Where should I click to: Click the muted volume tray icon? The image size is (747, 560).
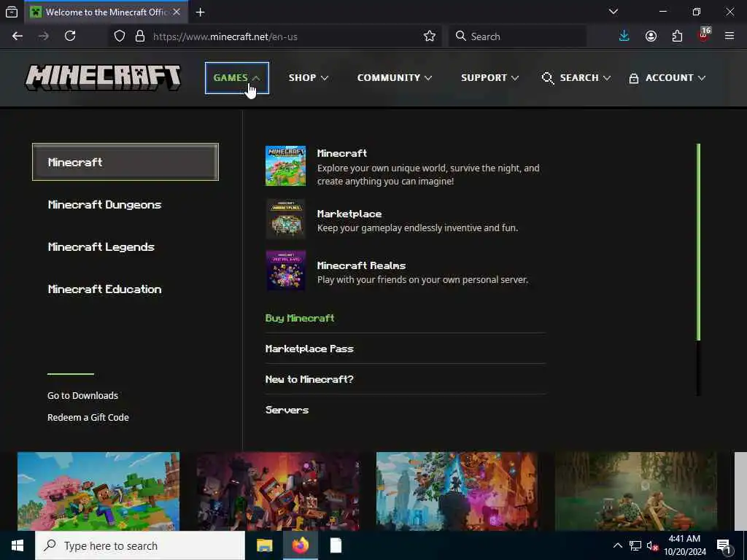click(652, 545)
